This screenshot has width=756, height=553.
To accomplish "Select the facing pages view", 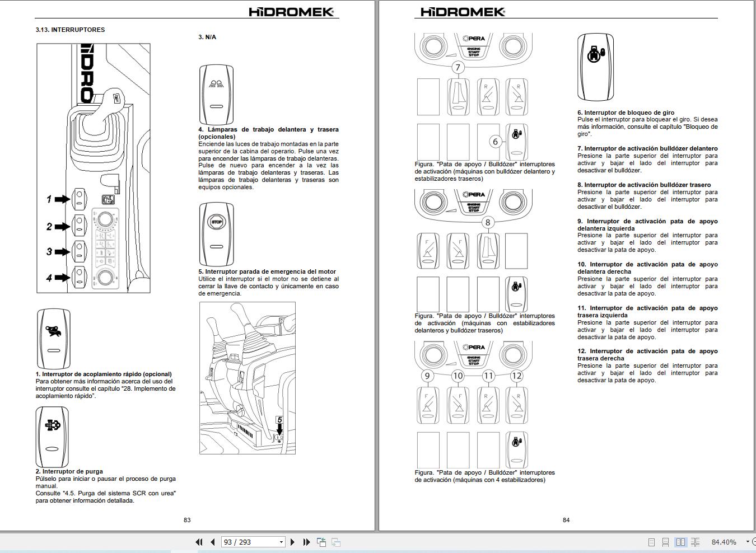I will pyautogui.click(x=680, y=542).
